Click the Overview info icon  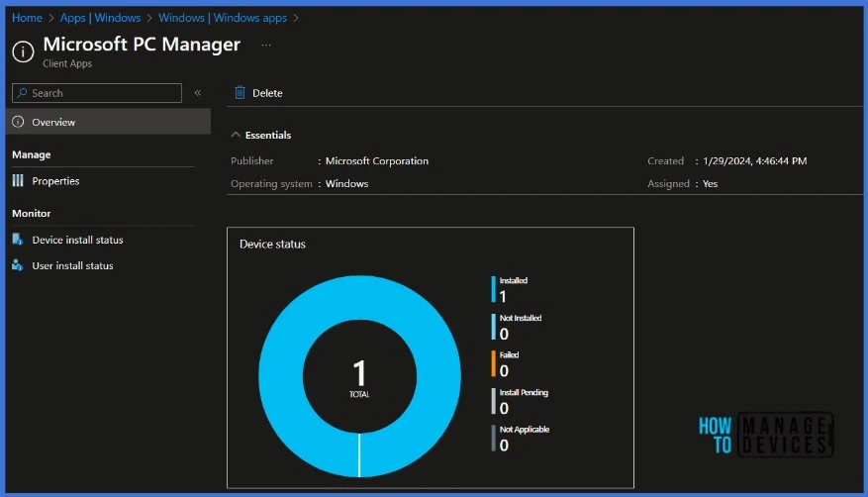[18, 122]
